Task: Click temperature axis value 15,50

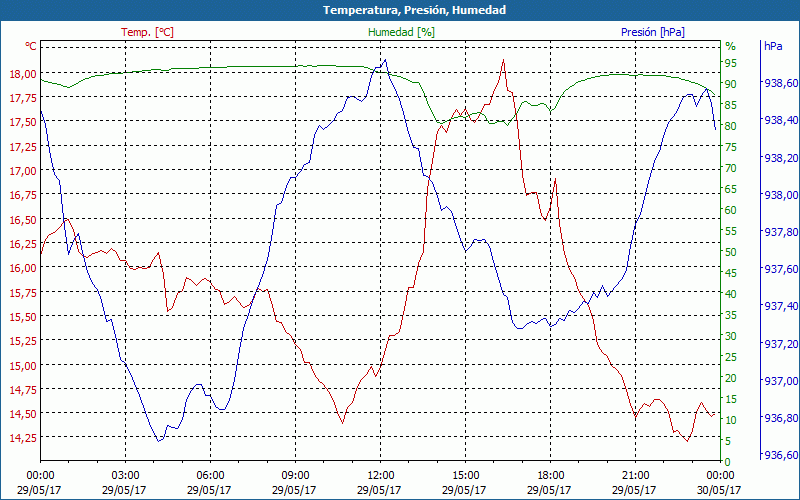Action: (23, 317)
